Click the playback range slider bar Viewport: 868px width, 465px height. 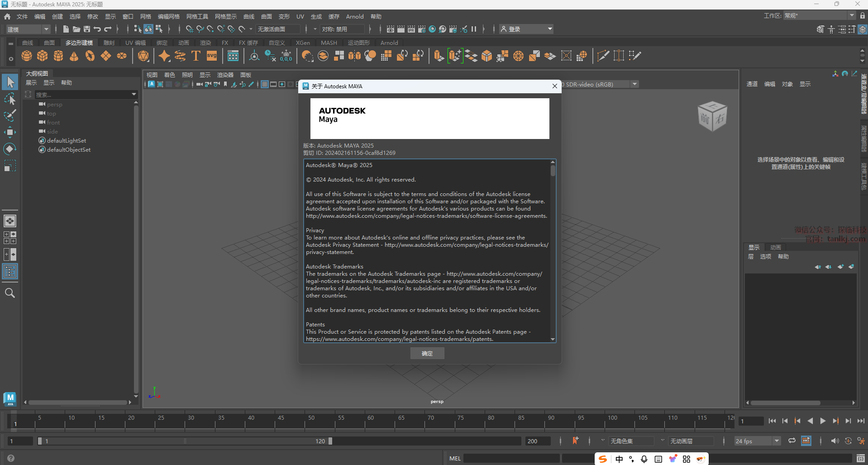pyautogui.click(x=185, y=441)
